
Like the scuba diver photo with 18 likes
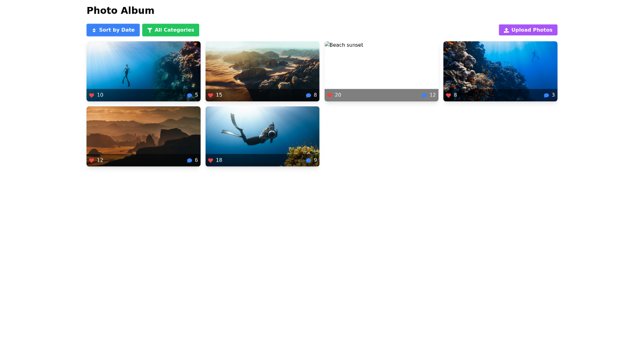210,160
